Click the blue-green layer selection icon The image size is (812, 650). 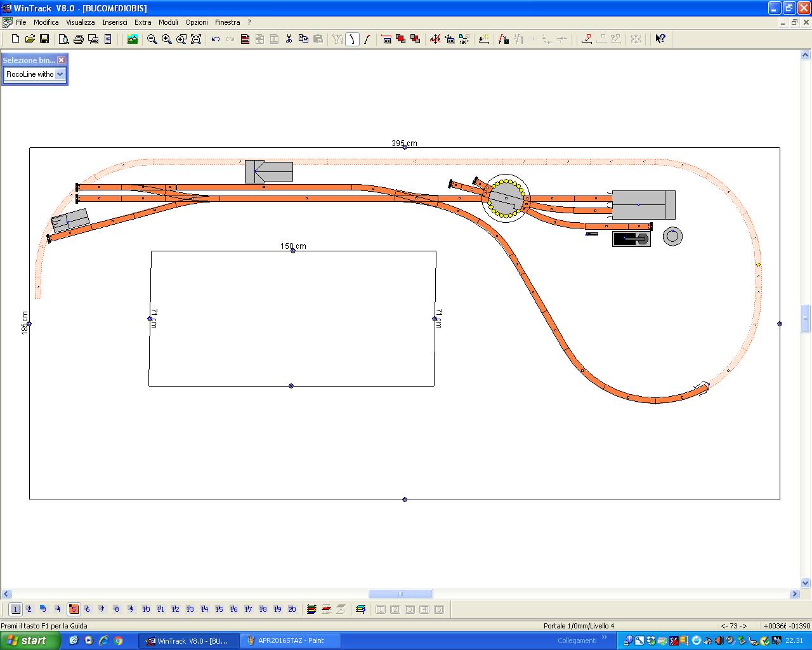360,609
